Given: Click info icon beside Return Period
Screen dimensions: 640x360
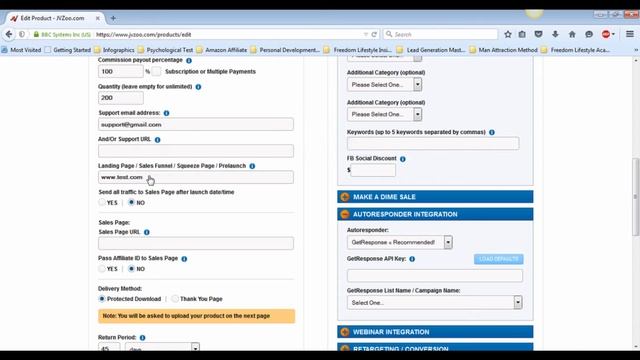Looking at the screenshot, I should pos(142,338).
